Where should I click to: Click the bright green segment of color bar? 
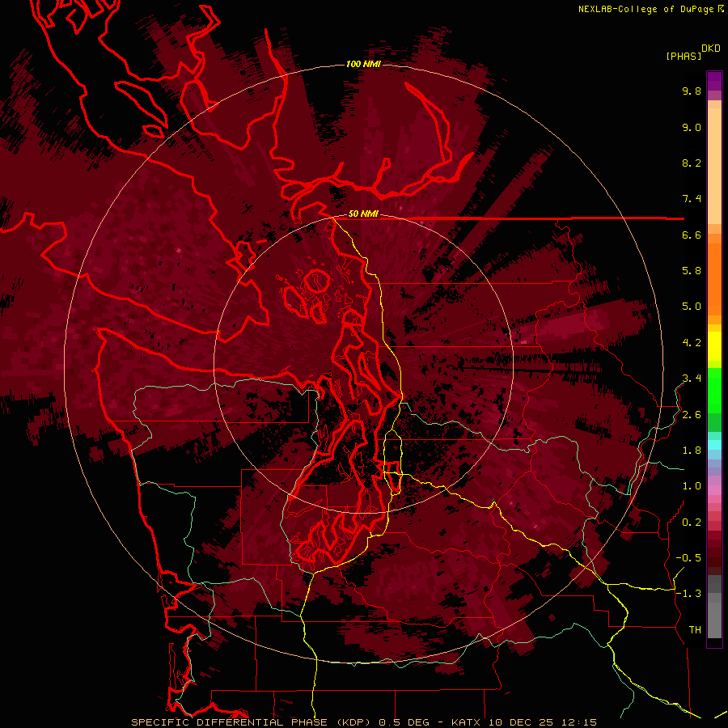(x=714, y=390)
